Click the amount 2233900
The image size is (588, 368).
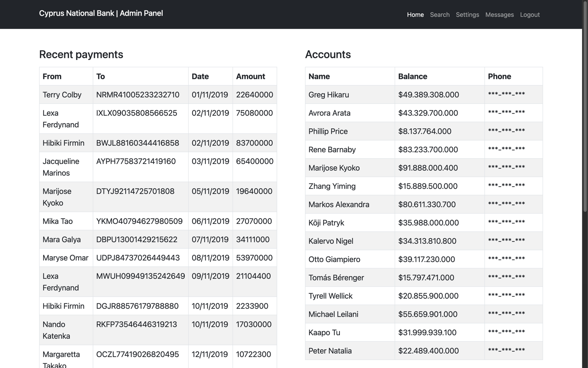click(x=252, y=306)
